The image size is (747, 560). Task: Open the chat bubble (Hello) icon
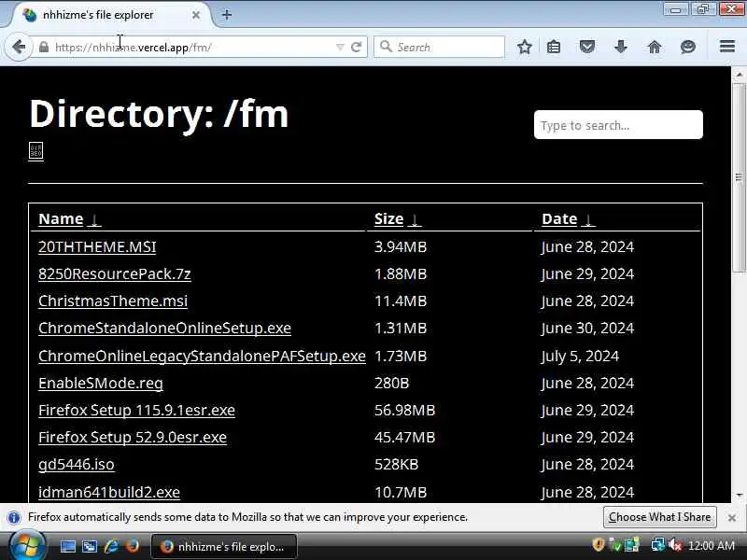[x=688, y=47]
